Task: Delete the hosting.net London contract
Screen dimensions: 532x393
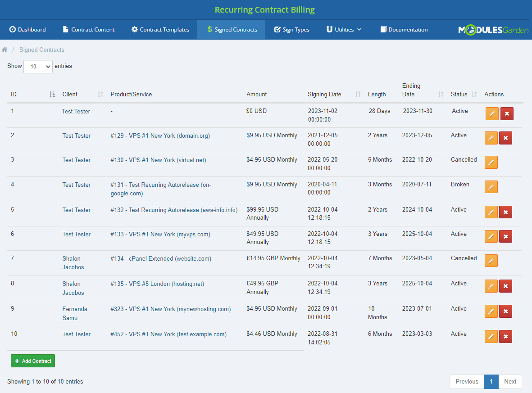Action: [505, 286]
